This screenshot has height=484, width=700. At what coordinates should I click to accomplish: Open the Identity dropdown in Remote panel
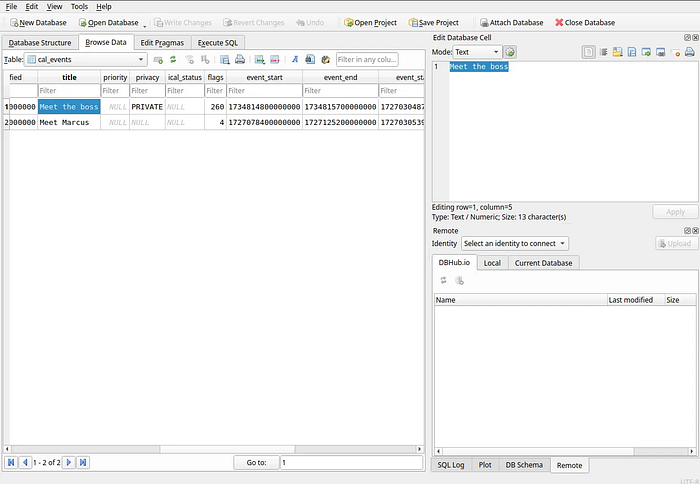click(515, 243)
